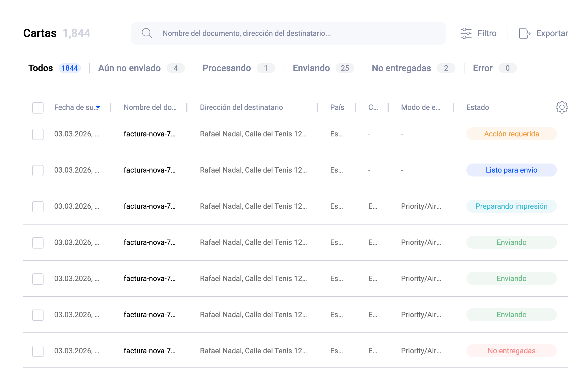
Task: Toggle the select-all checkbox in the table header
Action: [38, 107]
